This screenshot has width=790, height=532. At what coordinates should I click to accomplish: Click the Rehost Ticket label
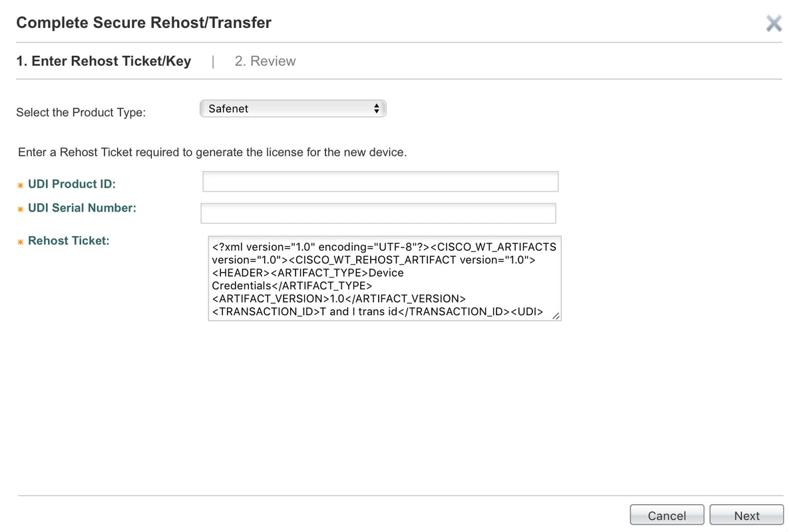coord(69,241)
